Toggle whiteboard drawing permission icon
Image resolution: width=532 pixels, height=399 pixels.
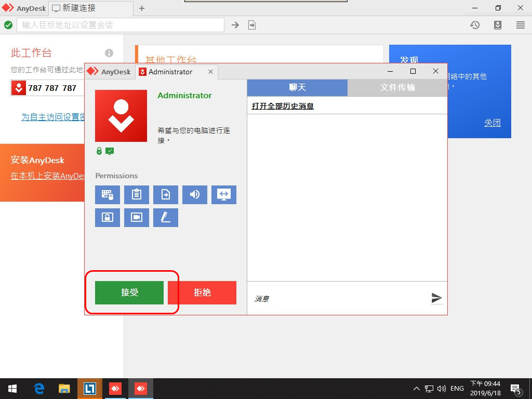166,218
